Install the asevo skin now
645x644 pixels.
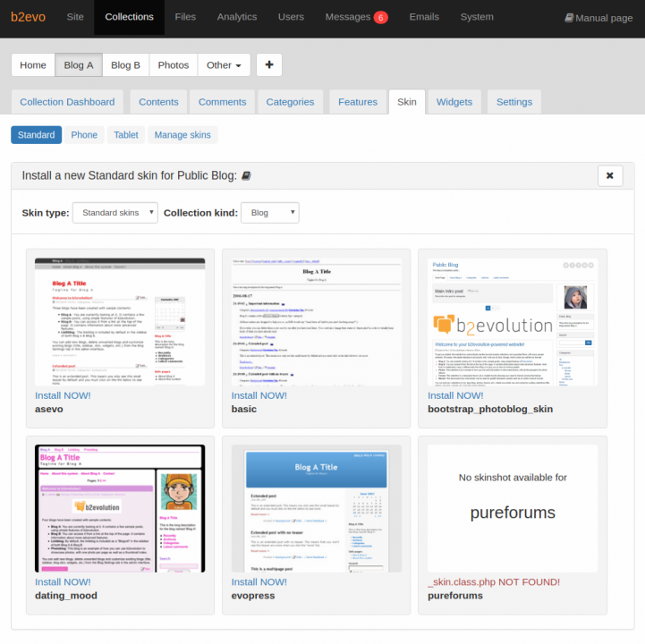63,395
